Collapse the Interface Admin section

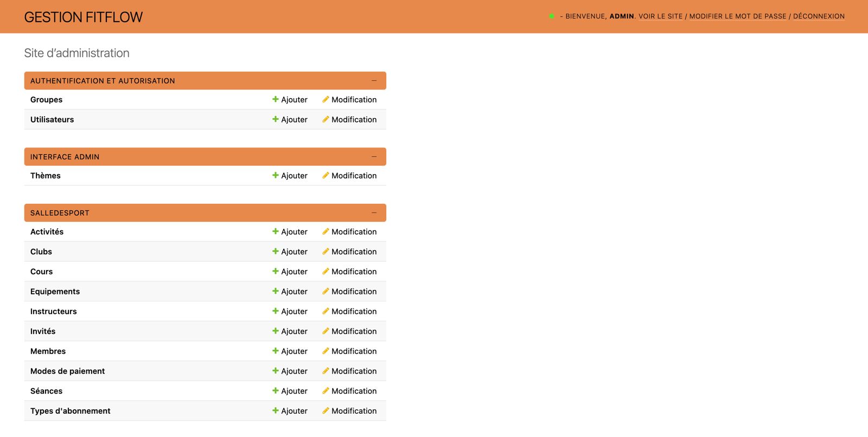[374, 157]
